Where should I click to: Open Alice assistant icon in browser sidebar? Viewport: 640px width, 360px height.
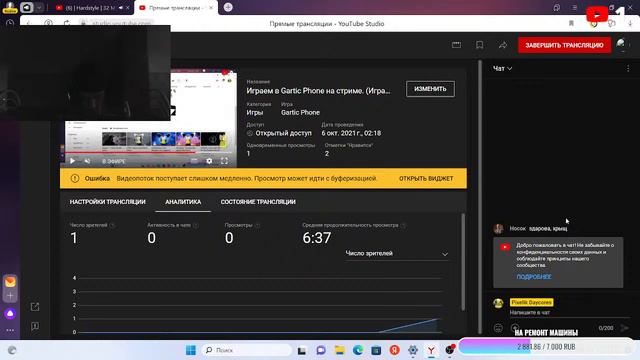point(10,313)
